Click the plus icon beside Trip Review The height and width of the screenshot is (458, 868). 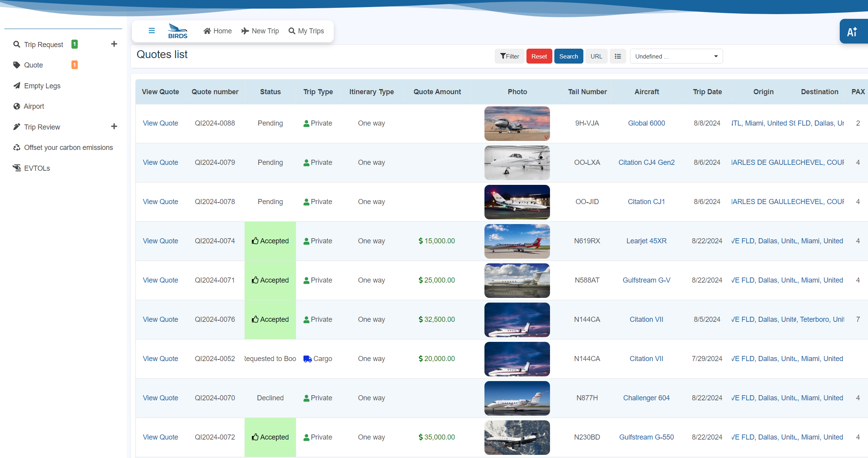[x=114, y=126]
